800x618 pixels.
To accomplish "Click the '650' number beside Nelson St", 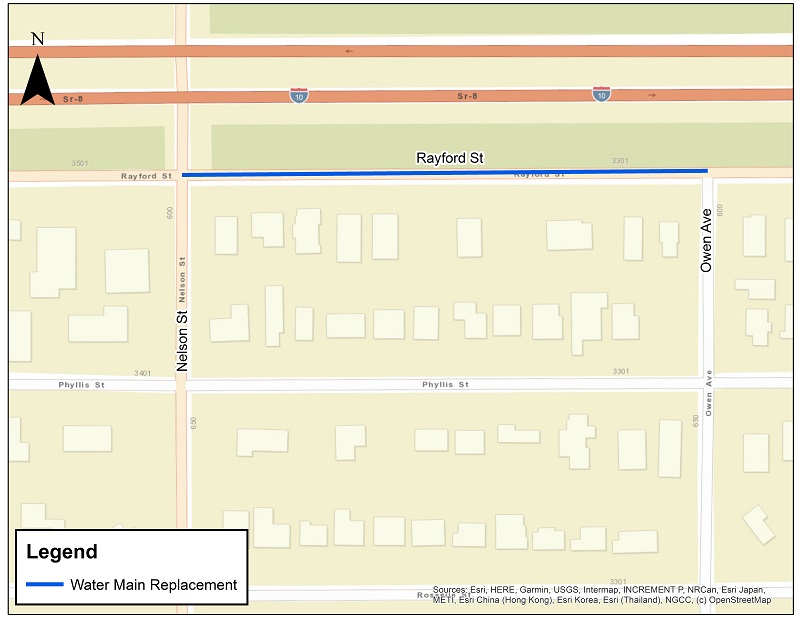I will coord(193,423).
